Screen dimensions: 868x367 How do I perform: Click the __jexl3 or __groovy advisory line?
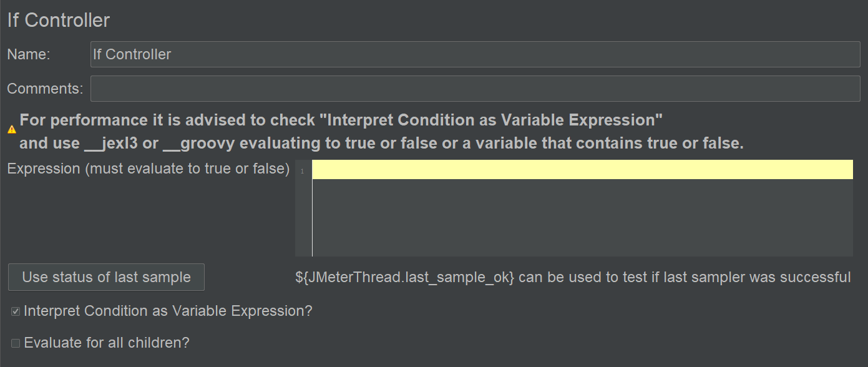[382, 143]
